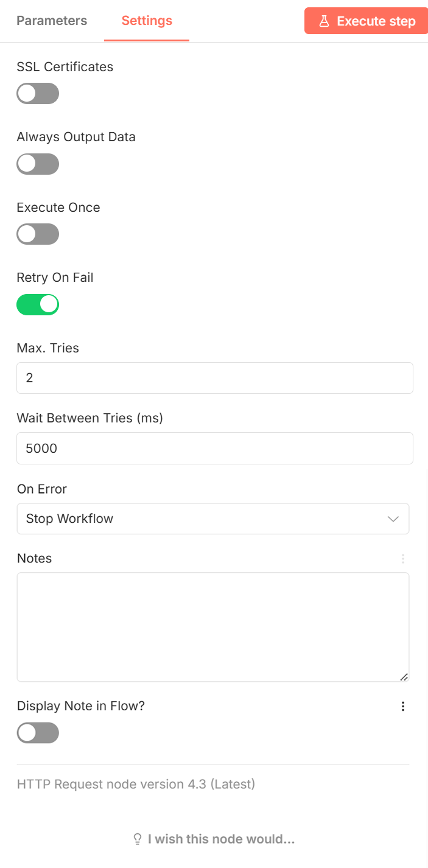
Task: Enable Execute Once
Action: point(38,234)
